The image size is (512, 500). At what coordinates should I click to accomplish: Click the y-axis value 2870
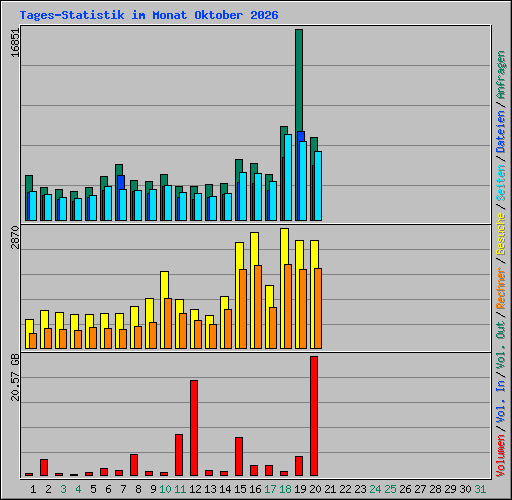[15, 238]
